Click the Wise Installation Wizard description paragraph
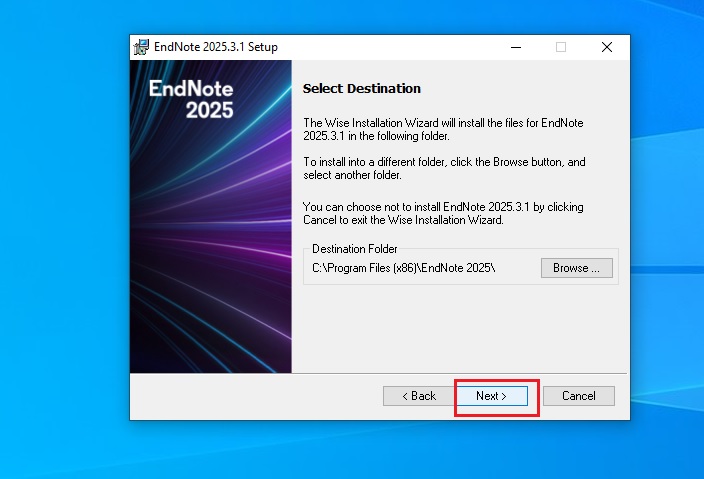The width and height of the screenshot is (704, 479). click(x=442, y=129)
